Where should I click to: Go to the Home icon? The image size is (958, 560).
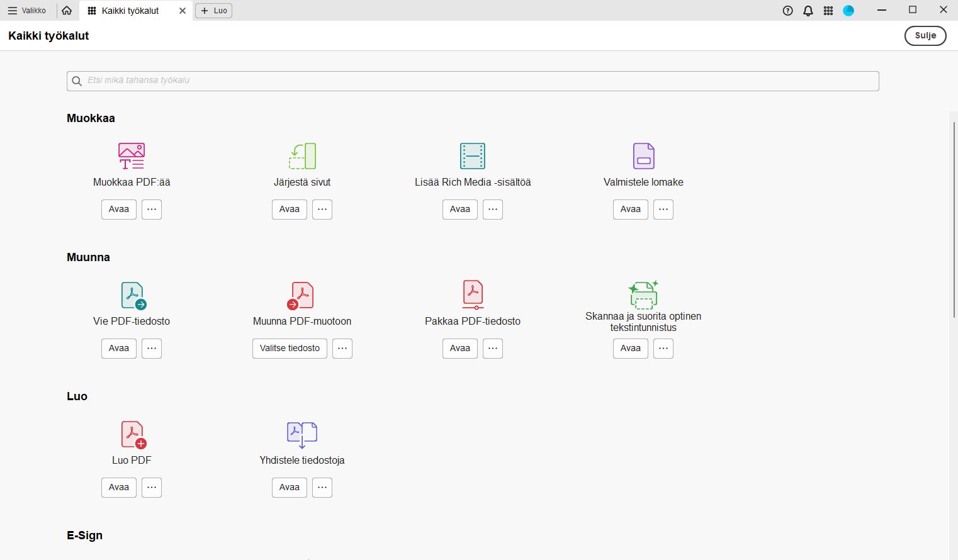(x=67, y=11)
